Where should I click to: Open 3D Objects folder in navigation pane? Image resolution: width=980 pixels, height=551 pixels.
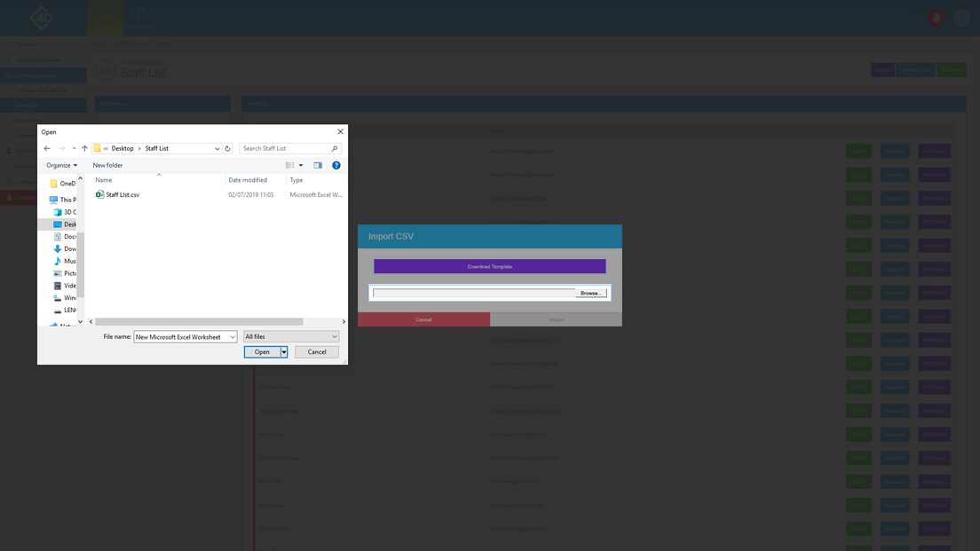point(65,212)
